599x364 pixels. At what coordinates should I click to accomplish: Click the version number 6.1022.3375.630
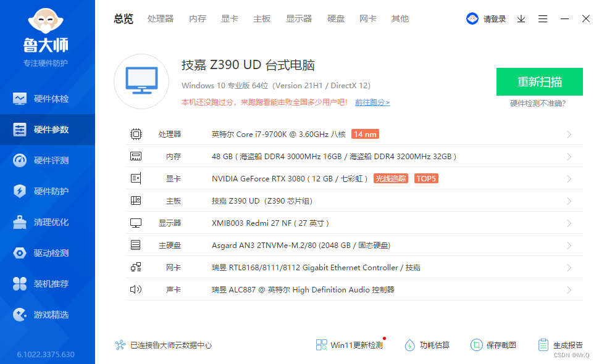(x=46, y=355)
